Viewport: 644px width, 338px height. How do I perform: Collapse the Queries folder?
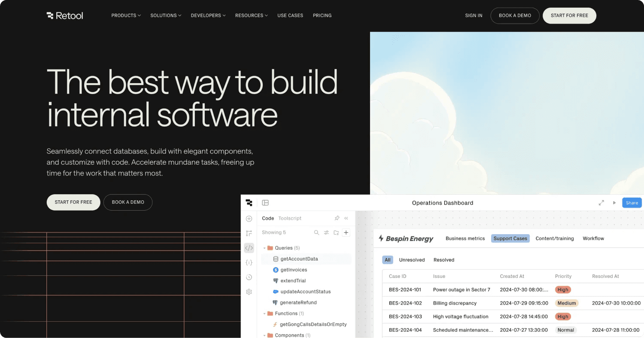coord(265,248)
